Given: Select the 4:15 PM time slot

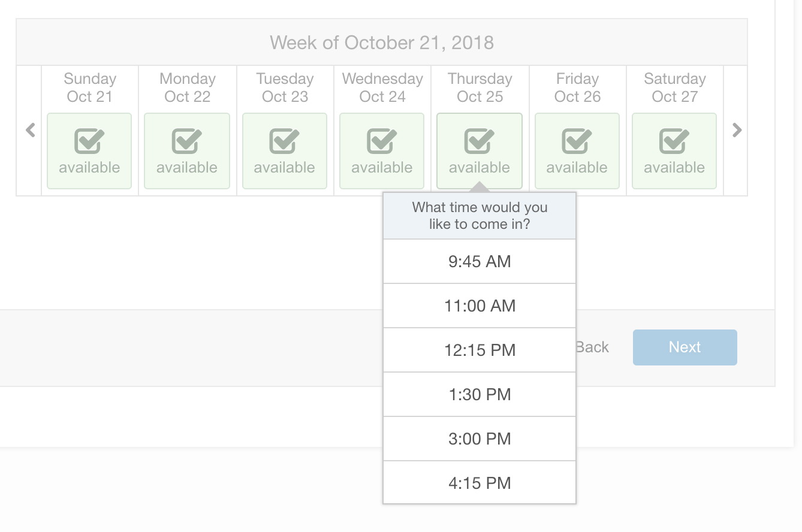Looking at the screenshot, I should [x=480, y=483].
